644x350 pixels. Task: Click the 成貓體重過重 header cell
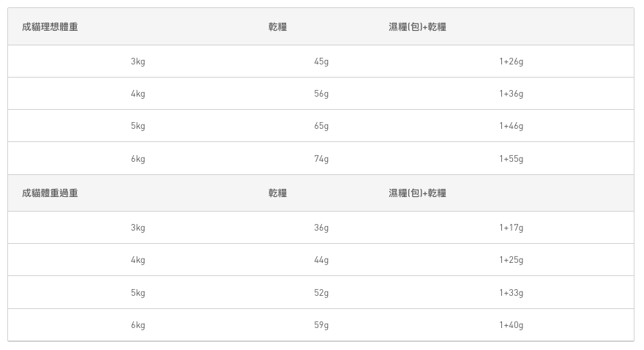(x=50, y=193)
